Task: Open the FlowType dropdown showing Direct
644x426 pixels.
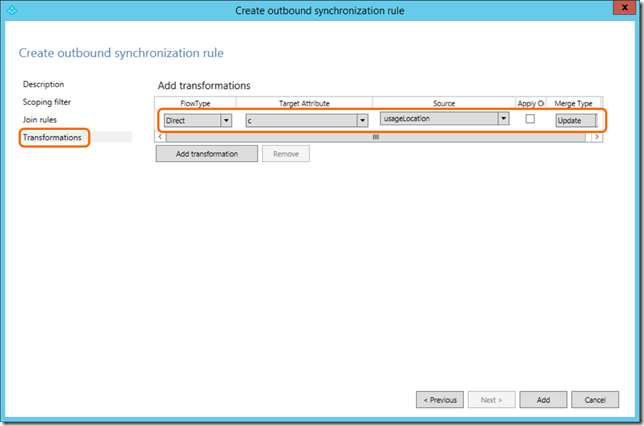Action: pos(226,120)
